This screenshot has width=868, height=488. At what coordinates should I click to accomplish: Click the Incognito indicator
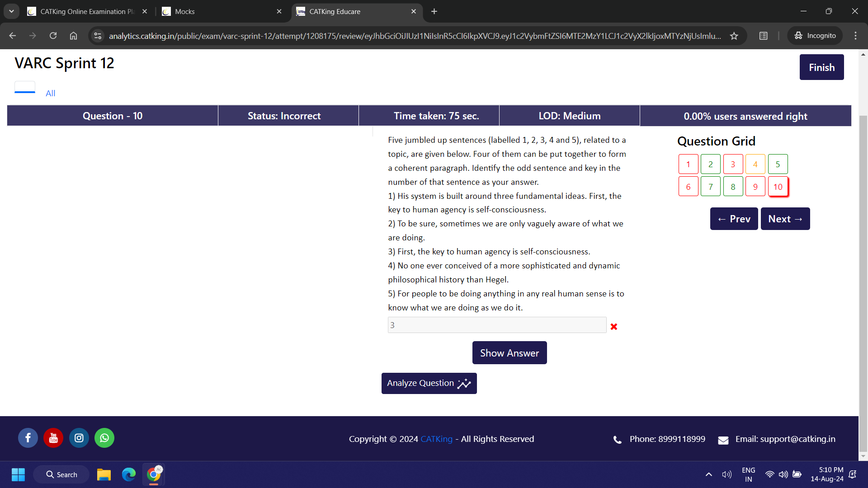(815, 36)
